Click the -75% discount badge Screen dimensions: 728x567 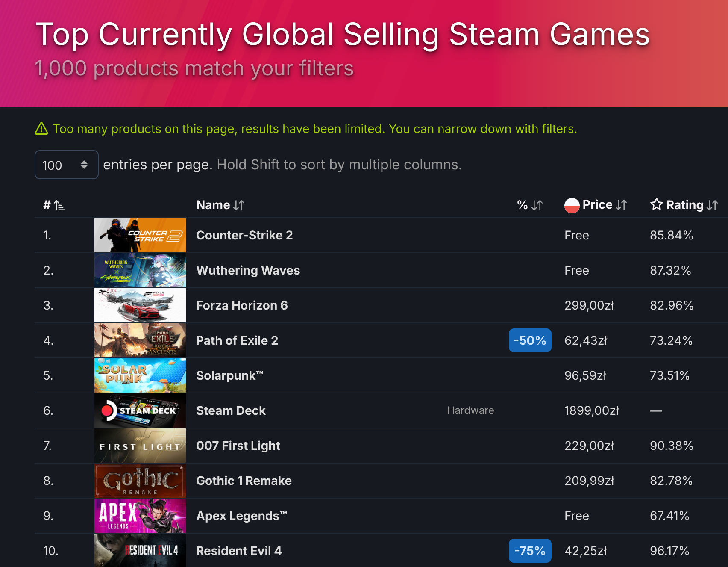[x=530, y=551]
